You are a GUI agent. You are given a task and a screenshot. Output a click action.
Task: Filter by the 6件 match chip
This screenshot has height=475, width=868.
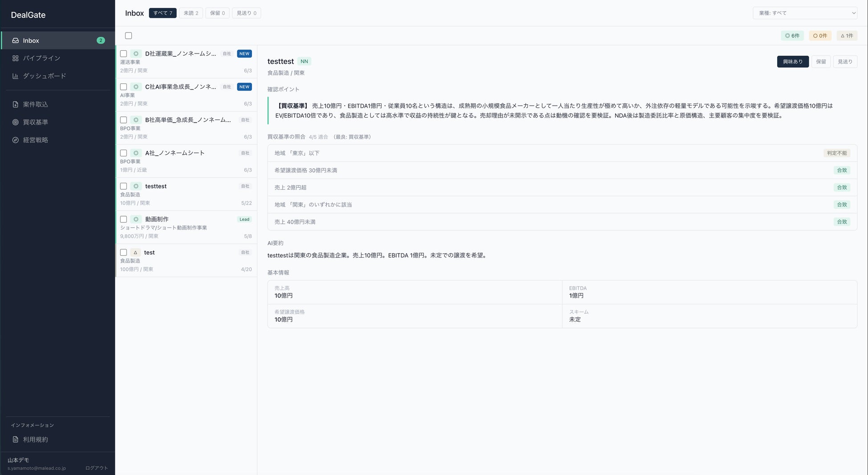click(x=792, y=36)
